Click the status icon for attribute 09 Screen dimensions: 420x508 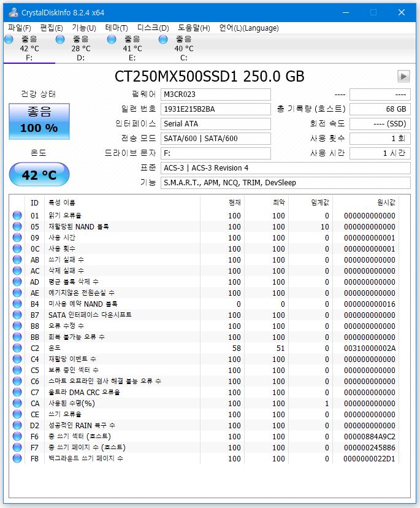tap(17, 237)
